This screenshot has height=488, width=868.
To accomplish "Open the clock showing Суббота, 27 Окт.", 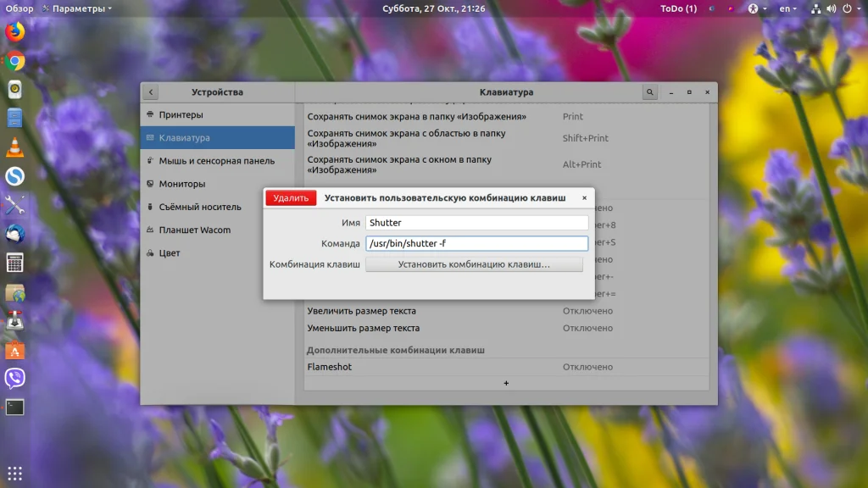I will 433,8.
